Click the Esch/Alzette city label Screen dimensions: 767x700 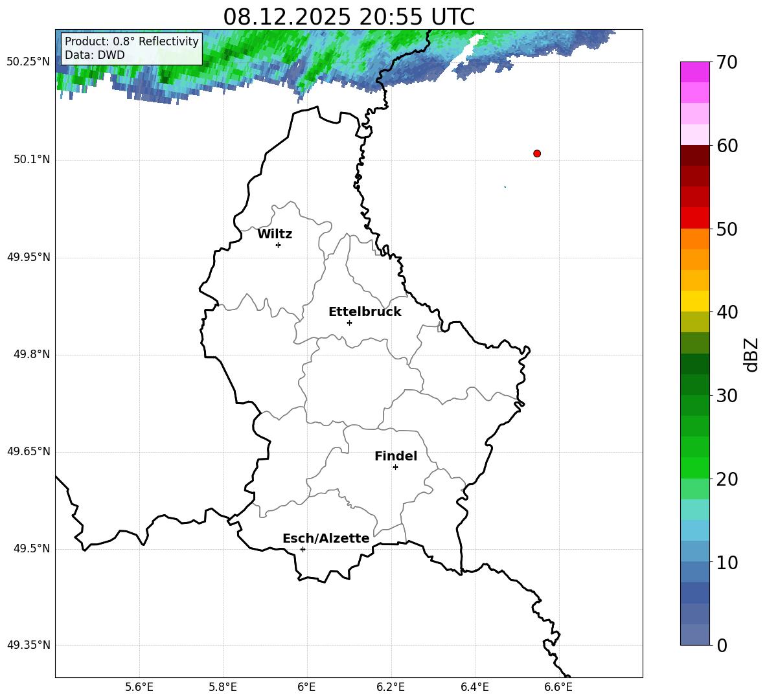coord(326,538)
